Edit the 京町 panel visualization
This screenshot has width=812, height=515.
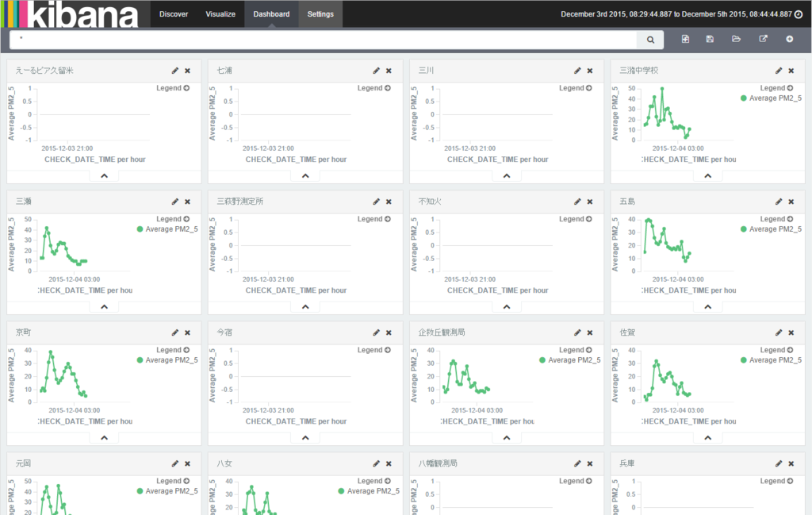pyautogui.click(x=175, y=332)
